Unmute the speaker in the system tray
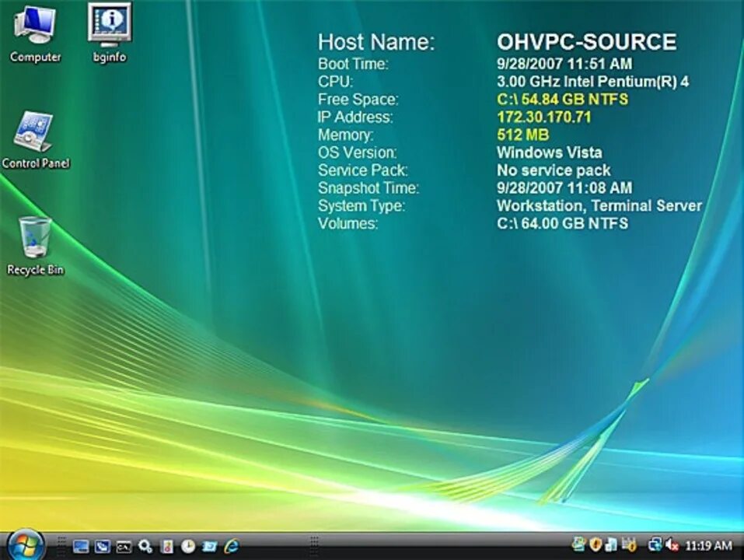Image resolution: width=744 pixels, height=560 pixels. pyautogui.click(x=669, y=545)
